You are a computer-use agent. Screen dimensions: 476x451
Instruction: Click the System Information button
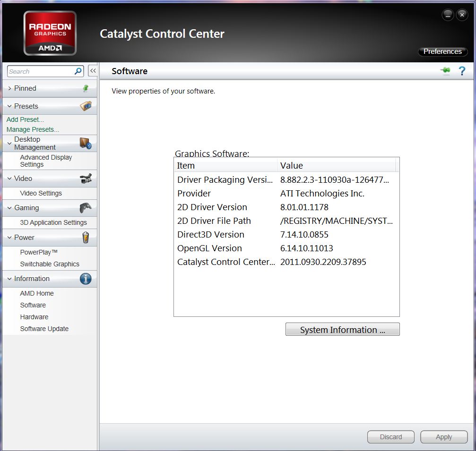click(342, 329)
